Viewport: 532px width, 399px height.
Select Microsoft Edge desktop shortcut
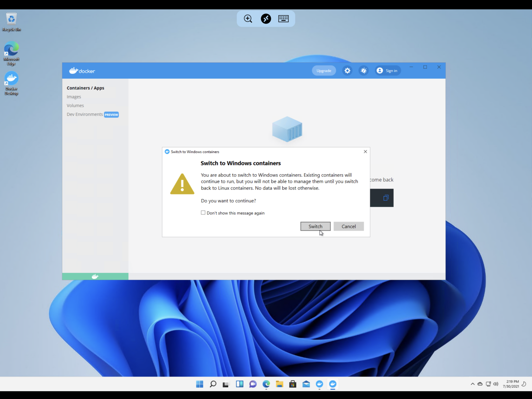[x=11, y=53]
